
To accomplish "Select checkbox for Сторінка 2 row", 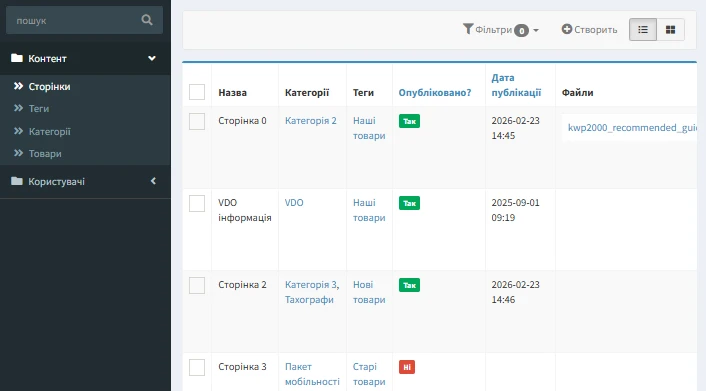I will point(197,286).
